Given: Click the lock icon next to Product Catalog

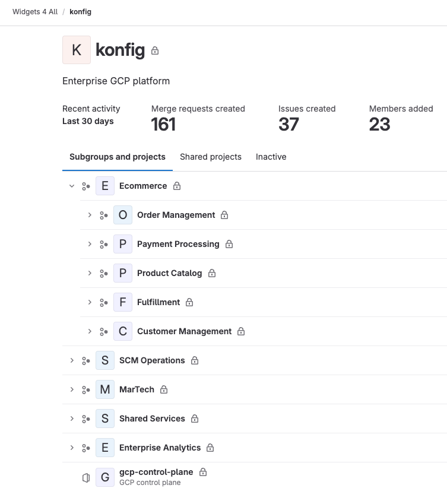Looking at the screenshot, I should (212, 273).
